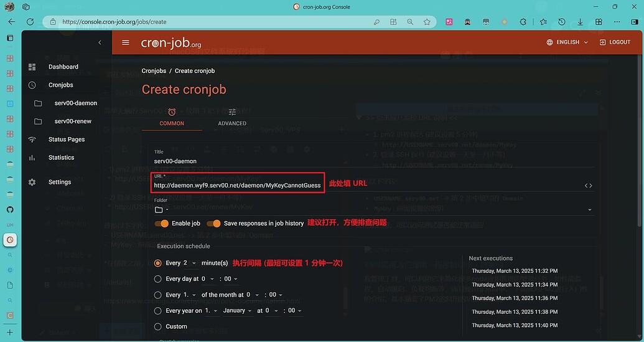Screen dimensions: 644x342
Task: Switch to the ADVANCED tab
Action: 232,117
